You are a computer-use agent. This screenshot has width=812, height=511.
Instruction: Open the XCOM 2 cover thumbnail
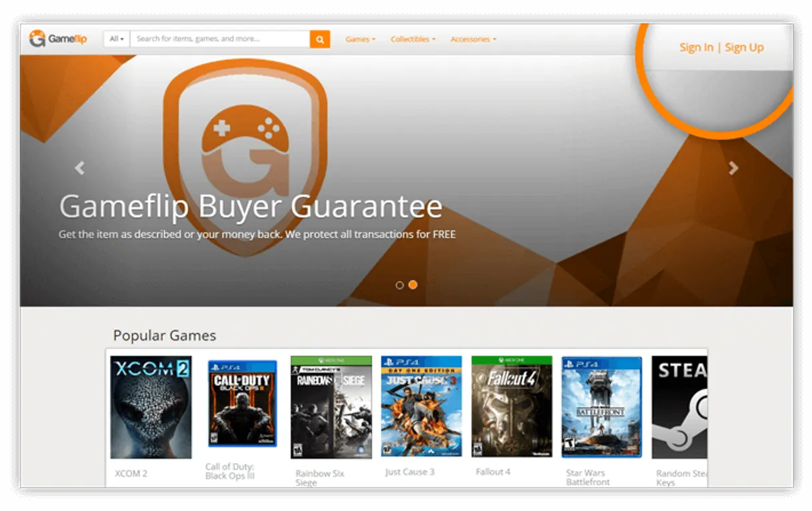[151, 407]
